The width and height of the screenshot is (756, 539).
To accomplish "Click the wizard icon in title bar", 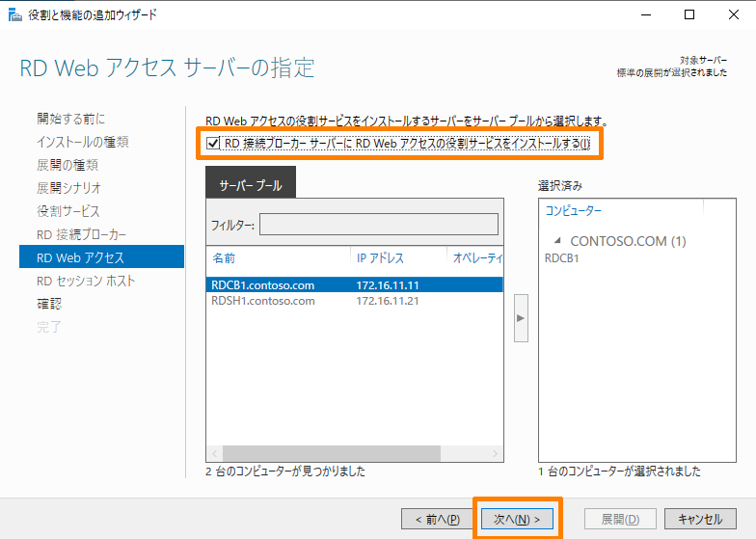I will coord(15,15).
